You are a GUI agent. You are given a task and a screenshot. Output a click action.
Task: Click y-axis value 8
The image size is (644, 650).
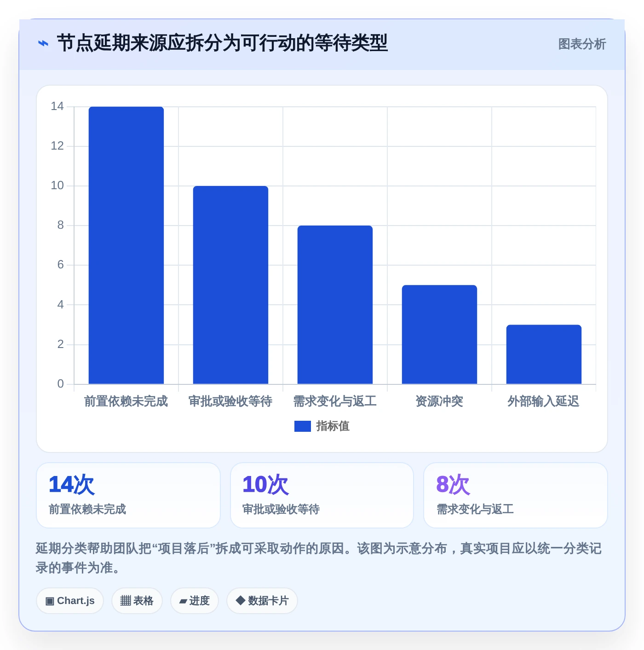60,225
